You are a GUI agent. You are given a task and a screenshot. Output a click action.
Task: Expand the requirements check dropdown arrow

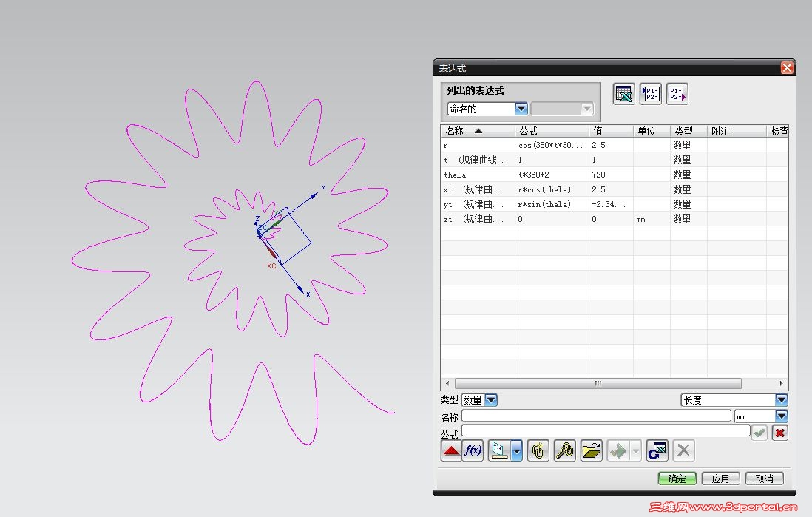pyautogui.click(x=636, y=450)
